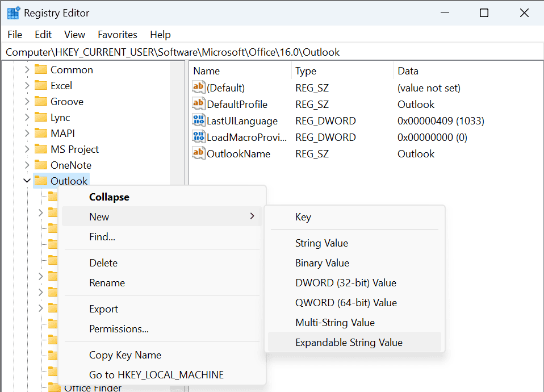
Task: Choose Rename in the context menu
Action: pos(162,282)
